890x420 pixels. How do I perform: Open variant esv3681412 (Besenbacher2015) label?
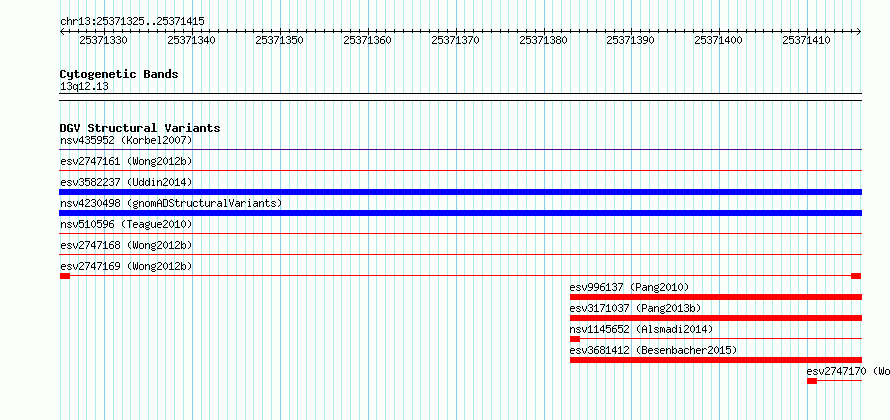[653, 350]
